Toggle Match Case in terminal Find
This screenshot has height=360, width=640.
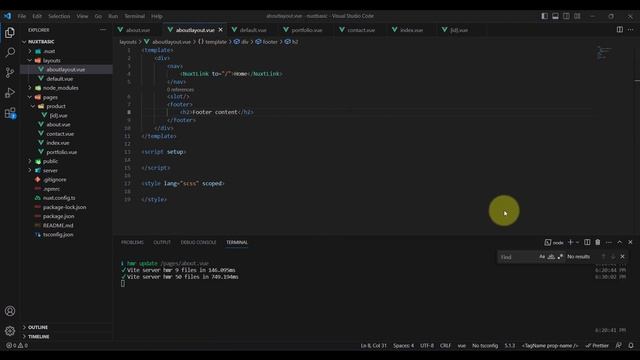click(x=542, y=256)
